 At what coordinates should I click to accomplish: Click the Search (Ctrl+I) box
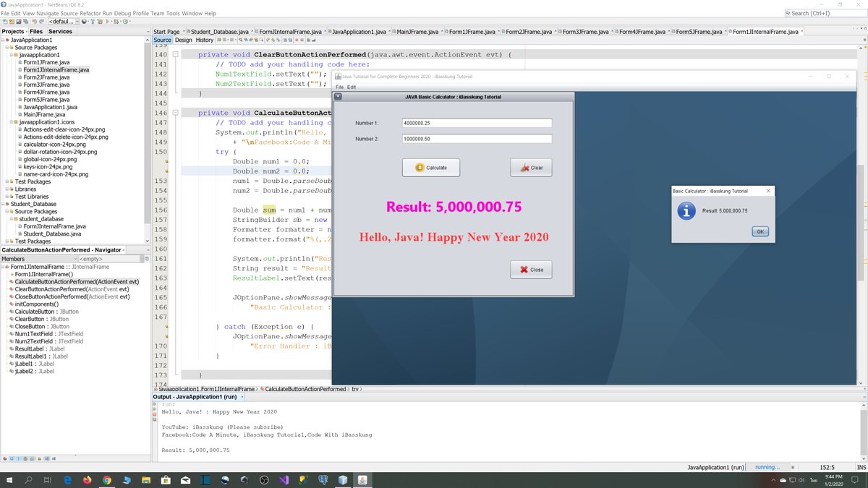click(825, 13)
